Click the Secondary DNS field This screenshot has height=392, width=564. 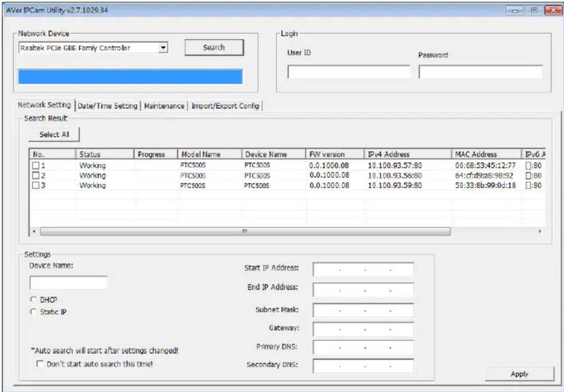[363, 366]
